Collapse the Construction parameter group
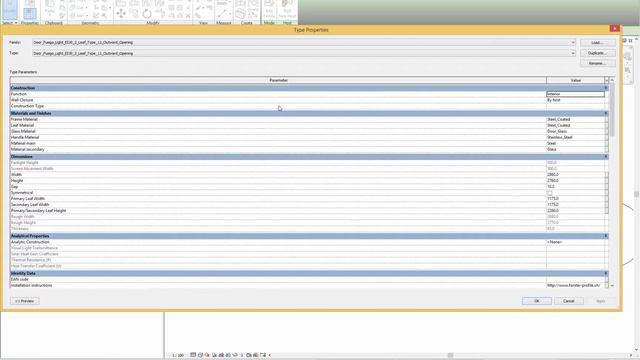Screen dimensions: 640x360 [x=606, y=88]
